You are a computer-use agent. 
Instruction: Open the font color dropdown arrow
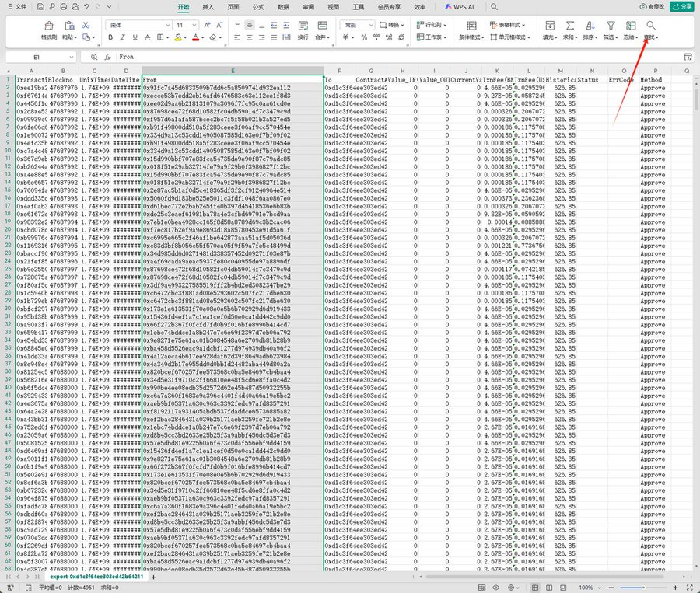(202, 37)
